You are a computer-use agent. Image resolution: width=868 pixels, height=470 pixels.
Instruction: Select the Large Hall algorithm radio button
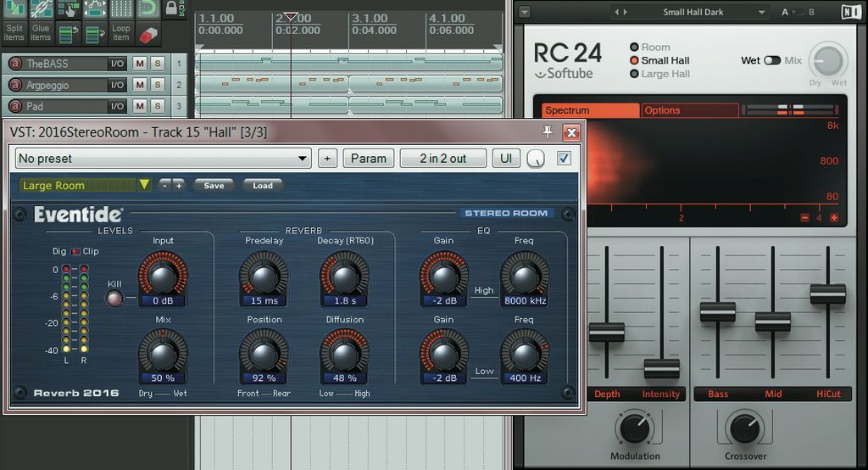tap(634, 74)
